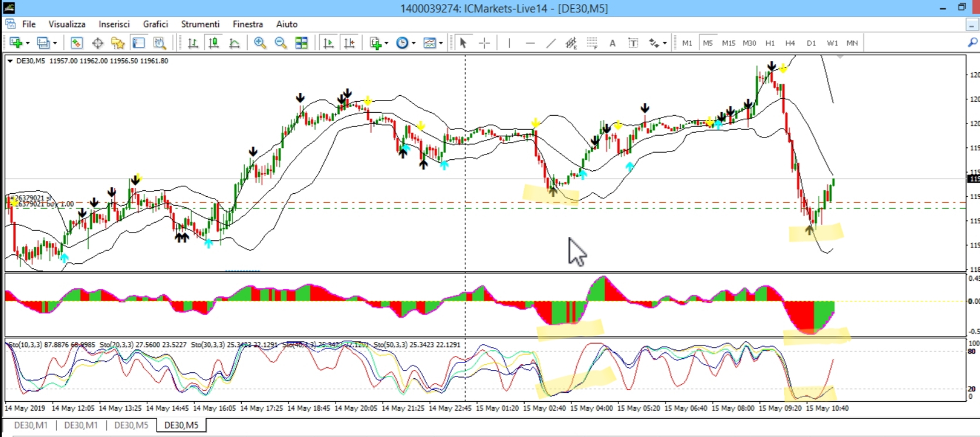Click the Arrows objects icon
Screen dimensions: 980x437
point(654,43)
